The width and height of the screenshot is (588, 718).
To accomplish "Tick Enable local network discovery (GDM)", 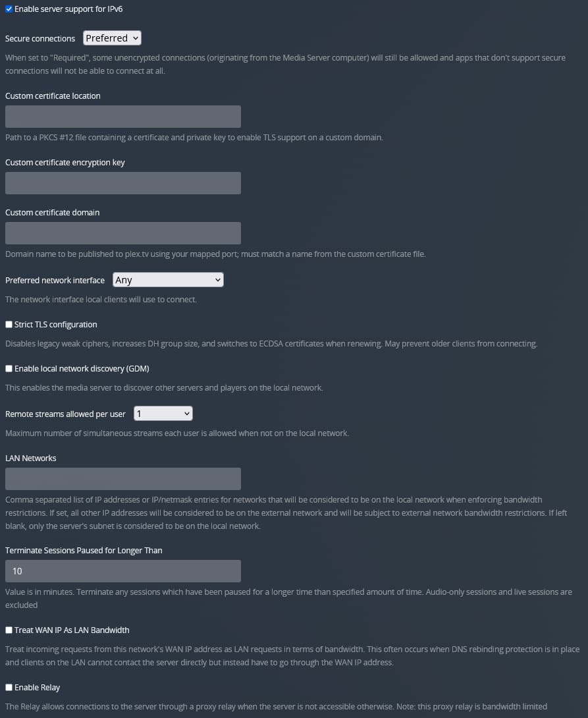I will click(9, 369).
